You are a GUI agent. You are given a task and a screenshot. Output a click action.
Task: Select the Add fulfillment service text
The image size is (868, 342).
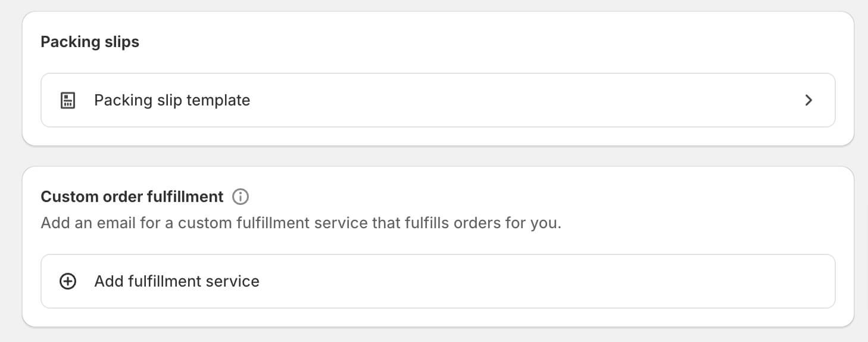176,281
